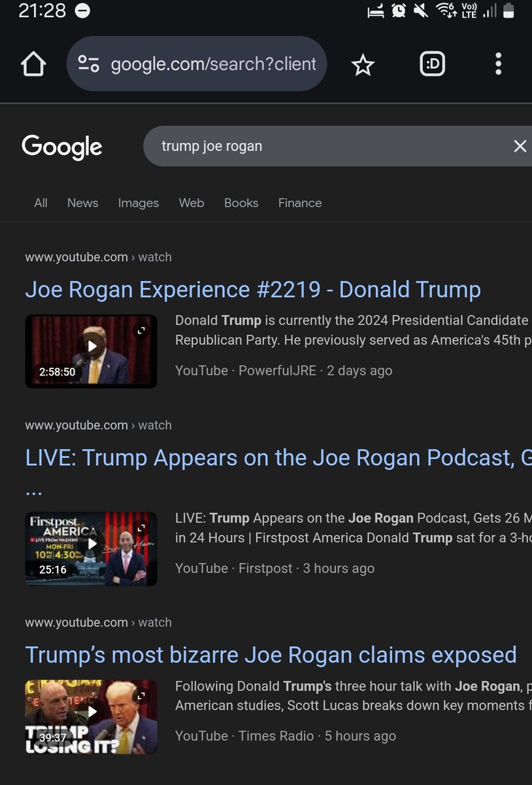Screen dimensions: 532x785
Task: Bookmark this page with the star icon
Action: coord(363,64)
